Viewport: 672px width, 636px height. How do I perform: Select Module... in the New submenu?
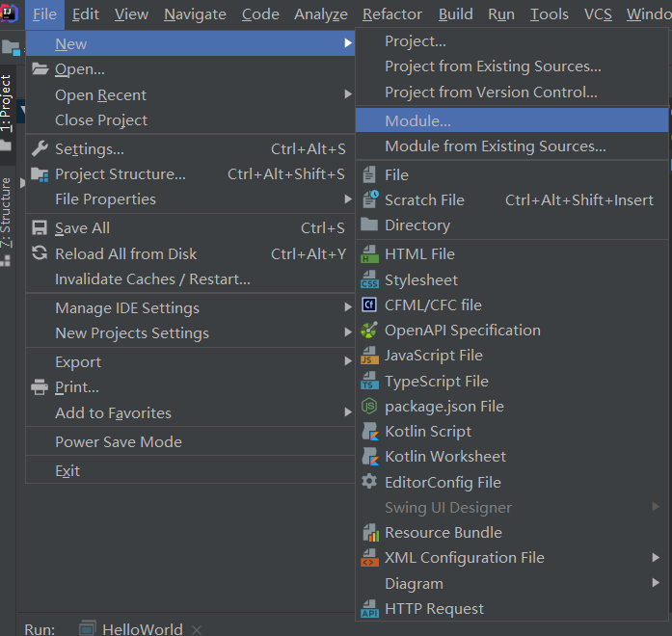[x=512, y=120]
